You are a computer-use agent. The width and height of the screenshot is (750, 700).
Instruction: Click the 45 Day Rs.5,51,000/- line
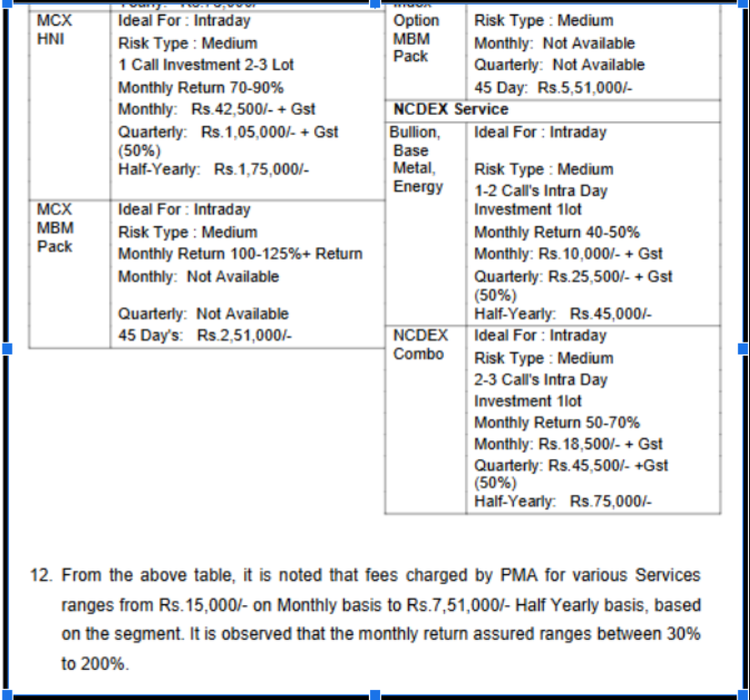click(x=553, y=87)
